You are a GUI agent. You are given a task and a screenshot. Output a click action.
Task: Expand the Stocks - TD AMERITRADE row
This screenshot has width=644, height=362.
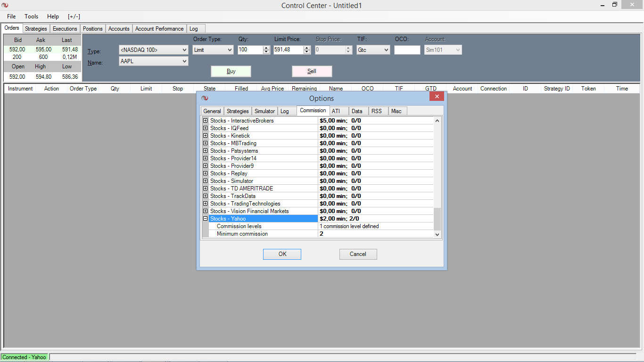pos(205,189)
